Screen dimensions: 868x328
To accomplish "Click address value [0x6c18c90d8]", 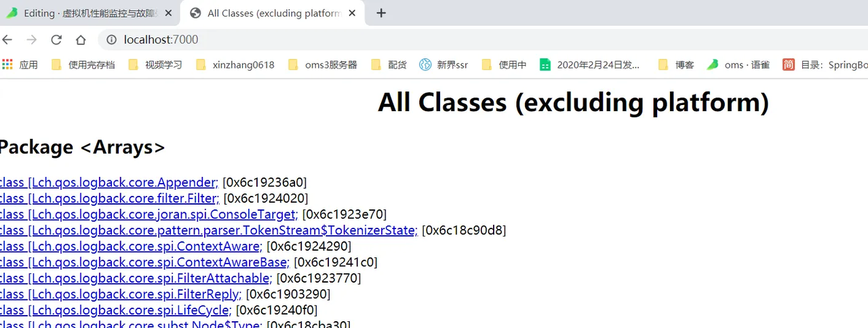I will tap(464, 230).
